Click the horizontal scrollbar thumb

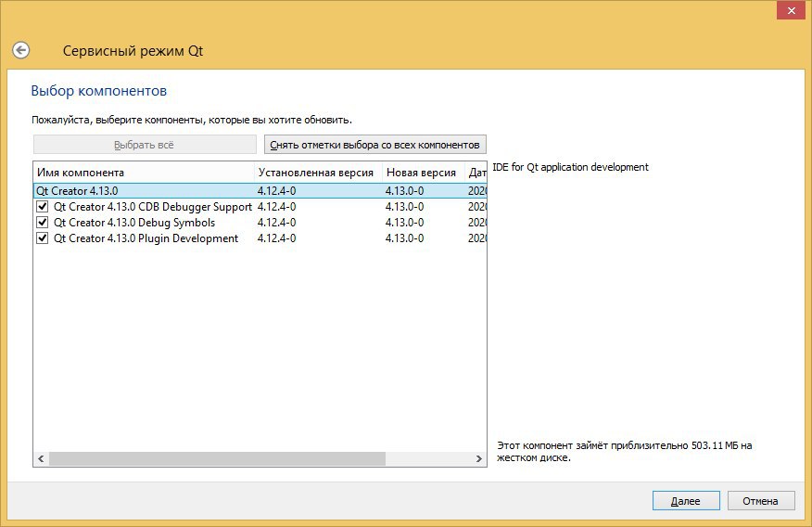point(217,458)
